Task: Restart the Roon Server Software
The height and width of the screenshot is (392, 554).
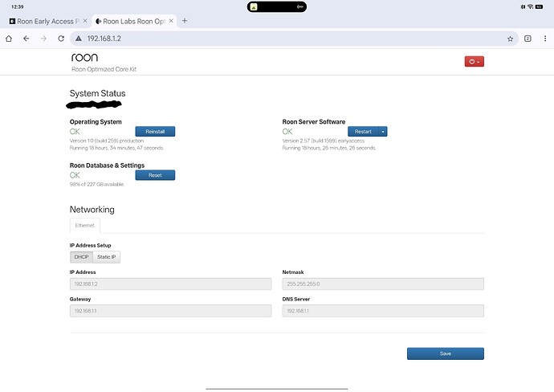Action: point(363,132)
